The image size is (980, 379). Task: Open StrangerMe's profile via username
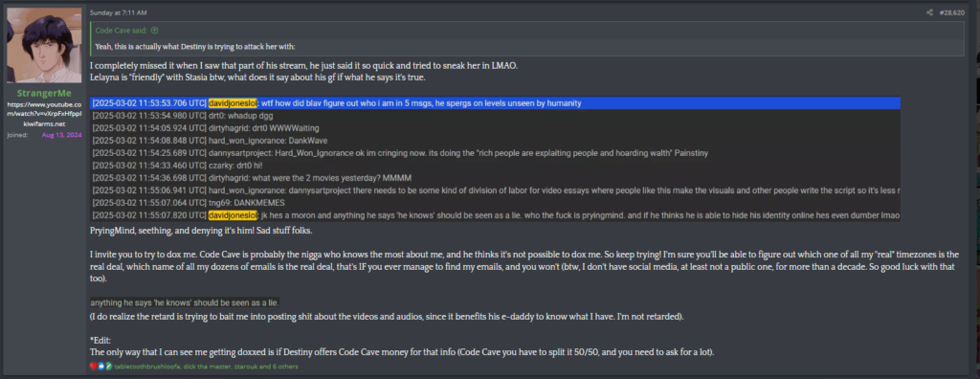[x=44, y=93]
